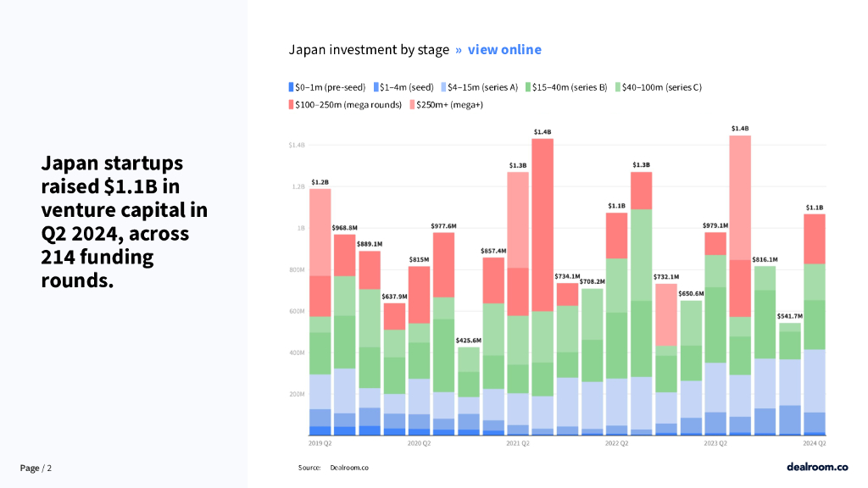868x488 pixels.
Task: Click the double chevron before view online
Action: click(x=459, y=49)
